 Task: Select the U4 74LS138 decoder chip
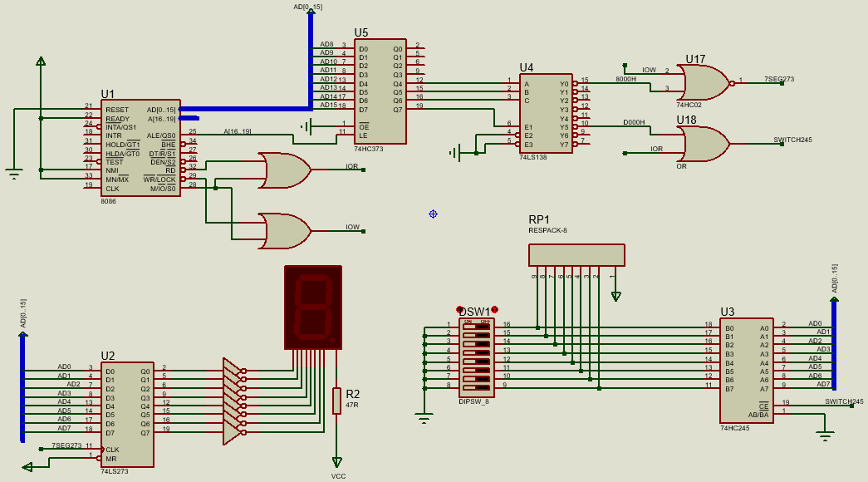(546, 114)
